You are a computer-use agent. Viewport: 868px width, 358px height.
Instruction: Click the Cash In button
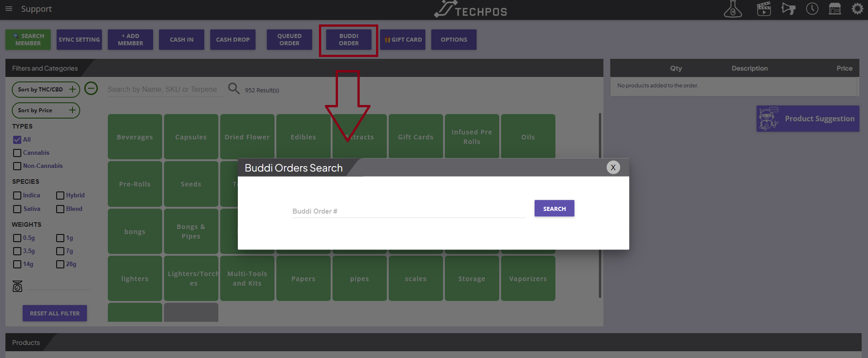pyautogui.click(x=182, y=39)
